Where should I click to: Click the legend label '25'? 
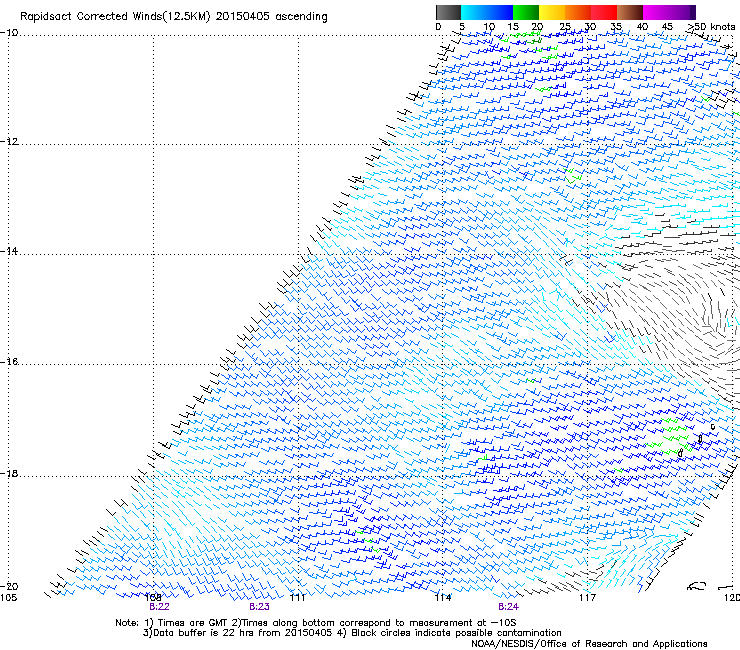point(565,27)
